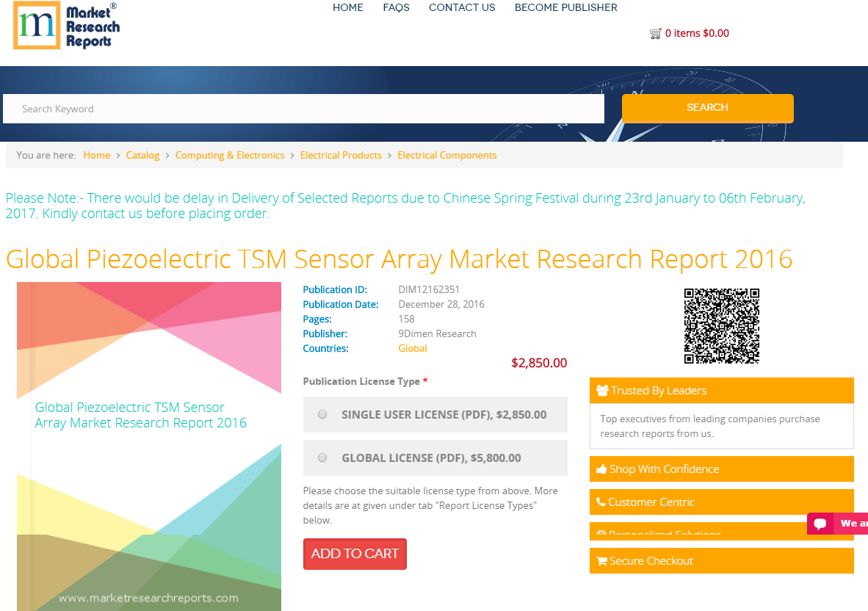The height and width of the screenshot is (611, 868).
Task: Focus the Search Keyword input field
Action: click(x=303, y=109)
